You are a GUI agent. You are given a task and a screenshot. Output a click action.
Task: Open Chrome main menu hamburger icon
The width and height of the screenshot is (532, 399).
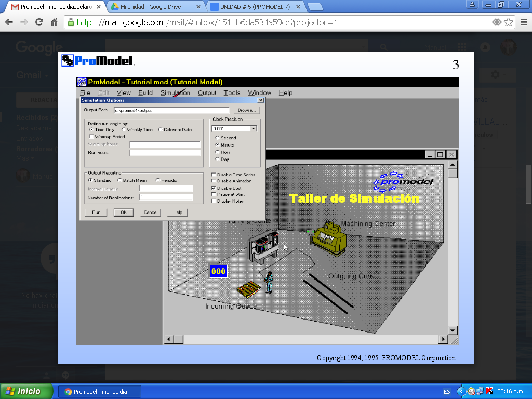pyautogui.click(x=524, y=22)
